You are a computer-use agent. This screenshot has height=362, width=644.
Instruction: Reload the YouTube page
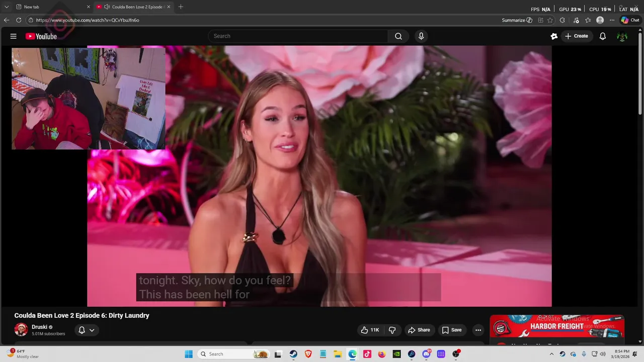19,20
